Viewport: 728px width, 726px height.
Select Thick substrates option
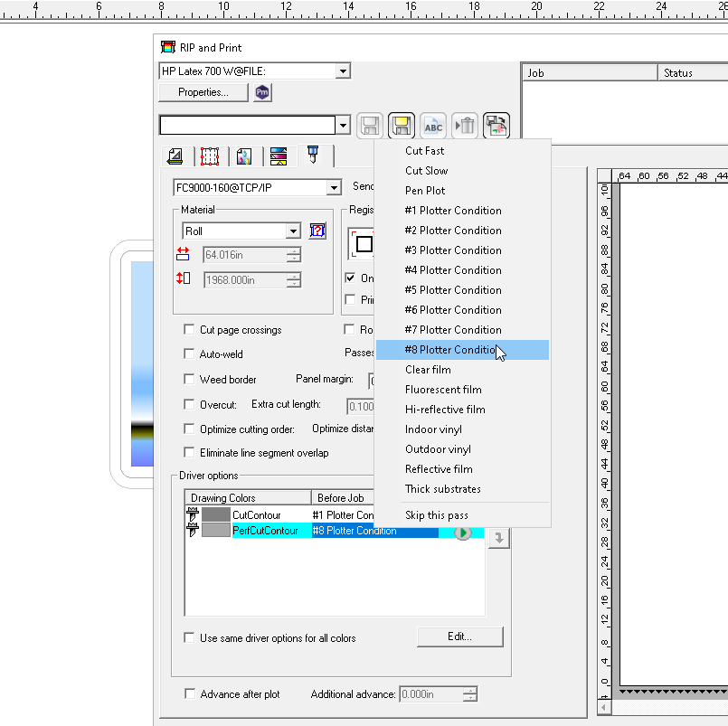(462, 489)
